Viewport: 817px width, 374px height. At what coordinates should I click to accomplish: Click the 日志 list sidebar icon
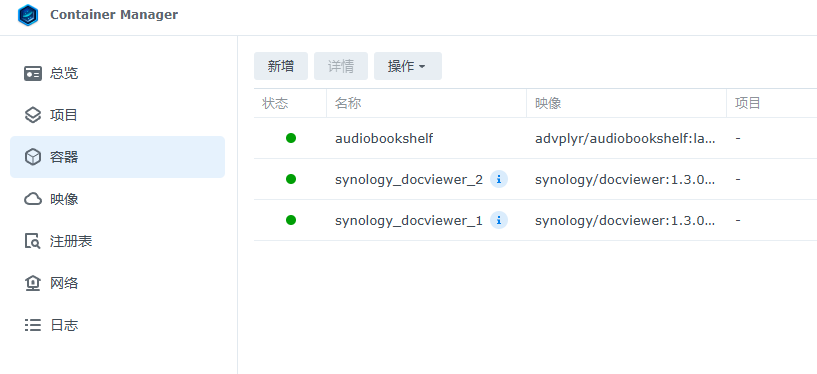click(x=33, y=326)
